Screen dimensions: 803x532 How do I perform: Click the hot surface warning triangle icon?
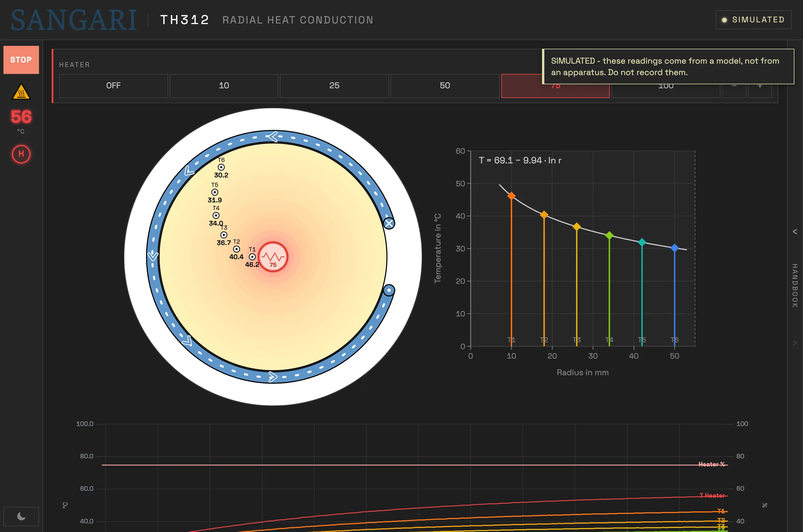coord(21,92)
